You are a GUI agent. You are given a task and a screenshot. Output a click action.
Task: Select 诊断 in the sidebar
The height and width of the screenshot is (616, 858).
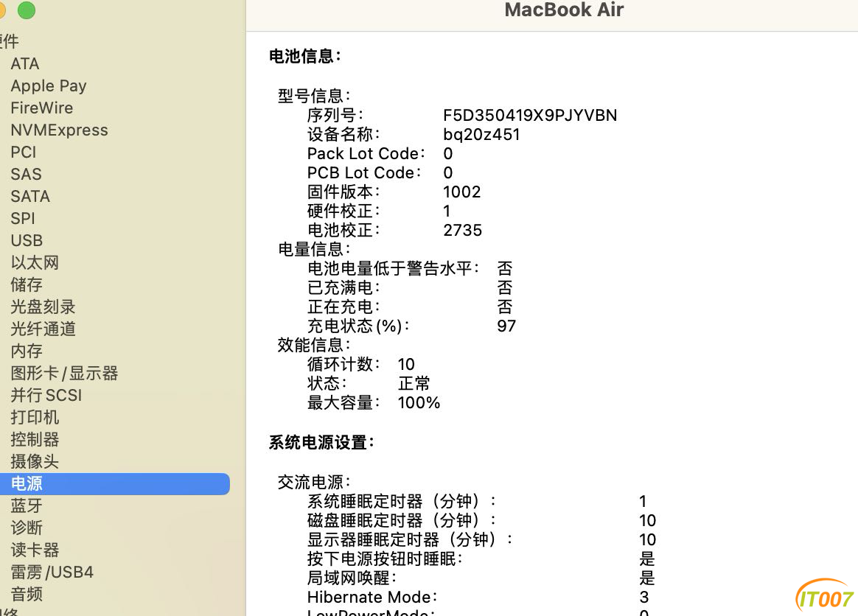tap(27, 528)
